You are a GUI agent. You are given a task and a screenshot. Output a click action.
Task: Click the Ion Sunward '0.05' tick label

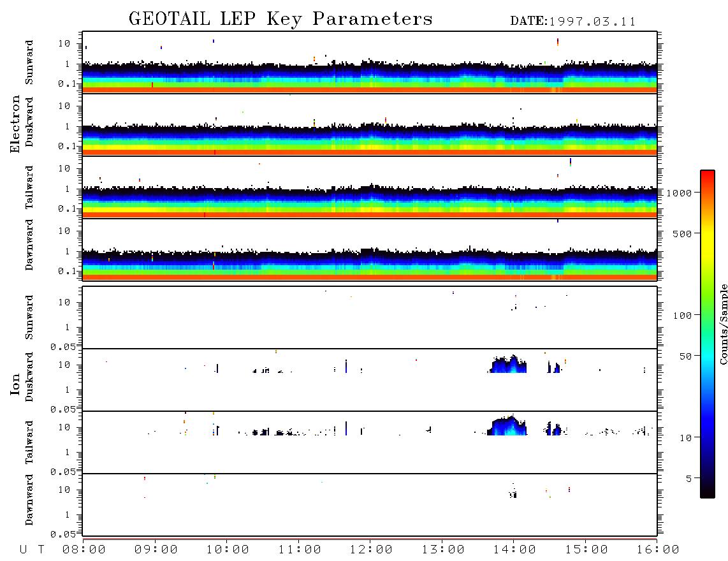(63, 347)
